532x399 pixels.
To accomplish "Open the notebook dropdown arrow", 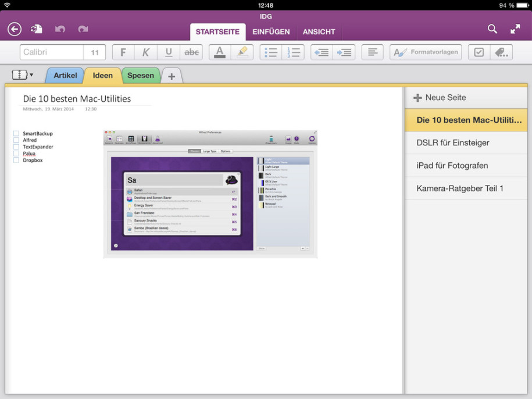I will (x=32, y=74).
